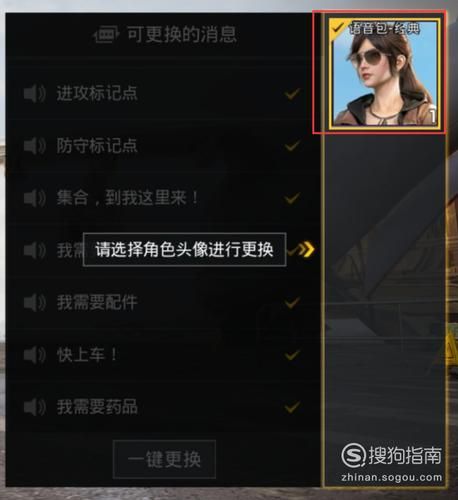Toggle checkmark for 我需要配件
This screenshot has width=458, height=500.
click(292, 303)
